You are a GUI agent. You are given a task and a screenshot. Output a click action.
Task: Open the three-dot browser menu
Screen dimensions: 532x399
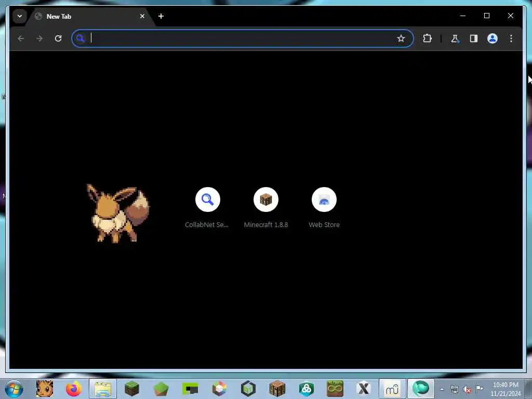pyautogui.click(x=511, y=38)
